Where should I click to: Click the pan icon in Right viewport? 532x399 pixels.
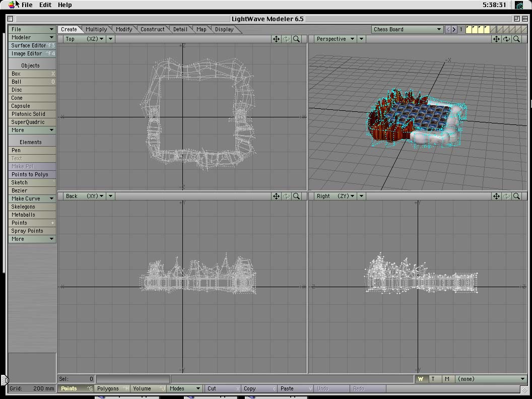[496, 196]
